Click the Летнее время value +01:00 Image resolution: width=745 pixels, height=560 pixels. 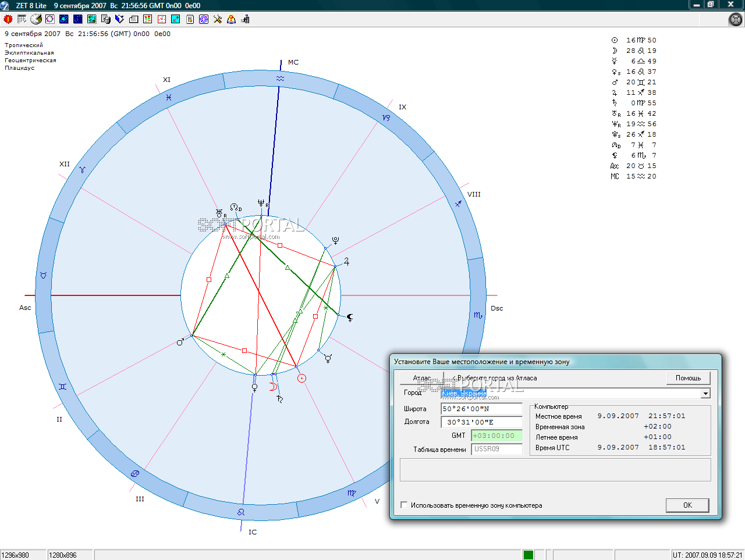[x=658, y=437]
